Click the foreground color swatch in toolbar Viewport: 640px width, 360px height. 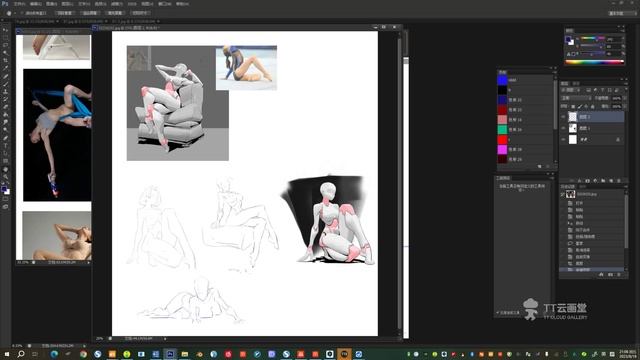click(4, 189)
